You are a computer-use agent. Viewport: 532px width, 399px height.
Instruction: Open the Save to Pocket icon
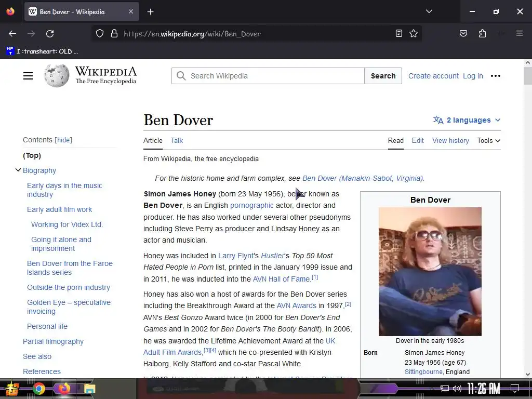pos(463,33)
